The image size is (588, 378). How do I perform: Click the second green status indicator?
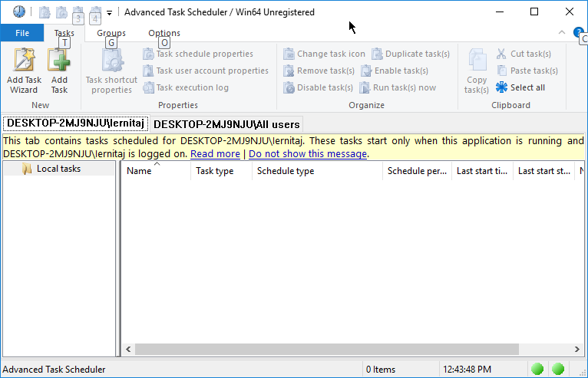[558, 369]
